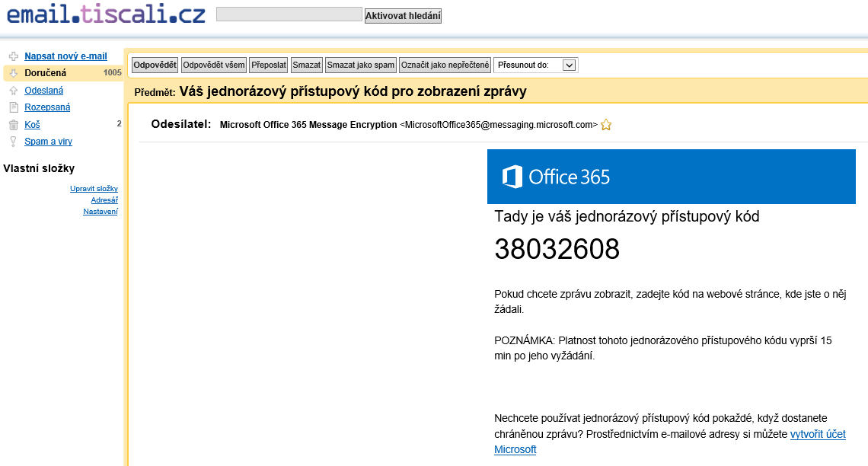
Task: Go to the Odeslaná sent folder
Action: (x=43, y=91)
